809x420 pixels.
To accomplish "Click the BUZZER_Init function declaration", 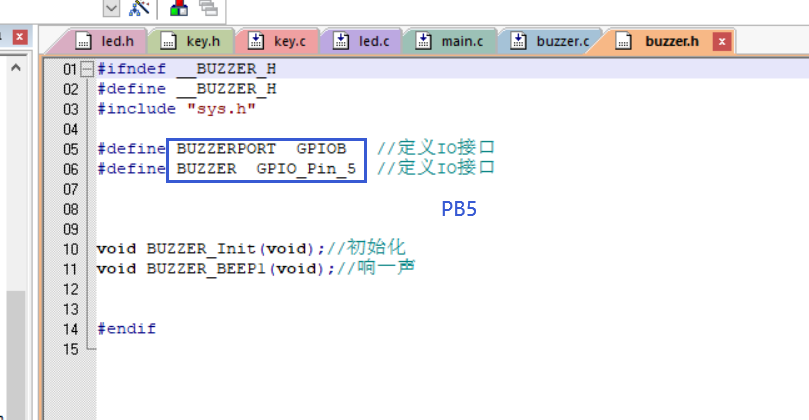I will (211, 249).
